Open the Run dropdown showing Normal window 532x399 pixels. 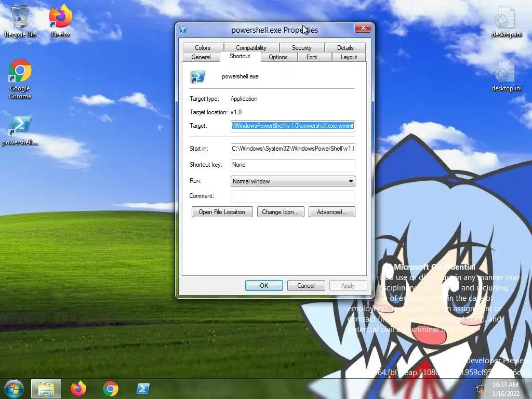pos(293,181)
